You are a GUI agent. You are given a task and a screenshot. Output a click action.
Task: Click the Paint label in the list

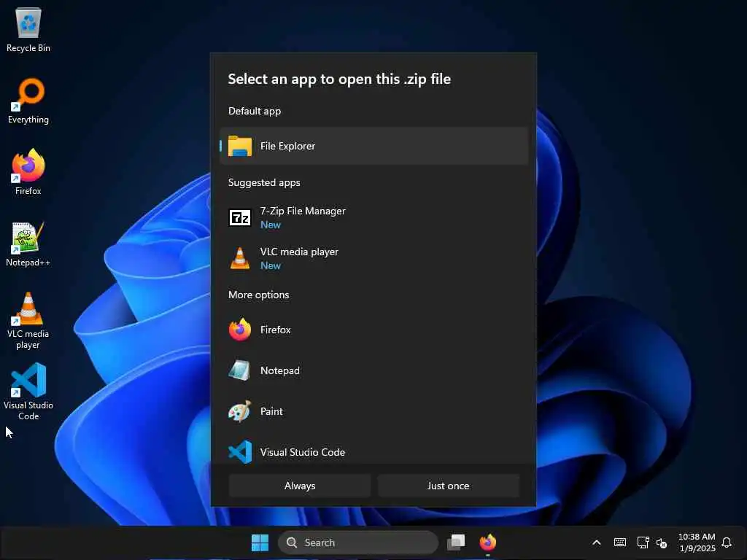click(271, 411)
